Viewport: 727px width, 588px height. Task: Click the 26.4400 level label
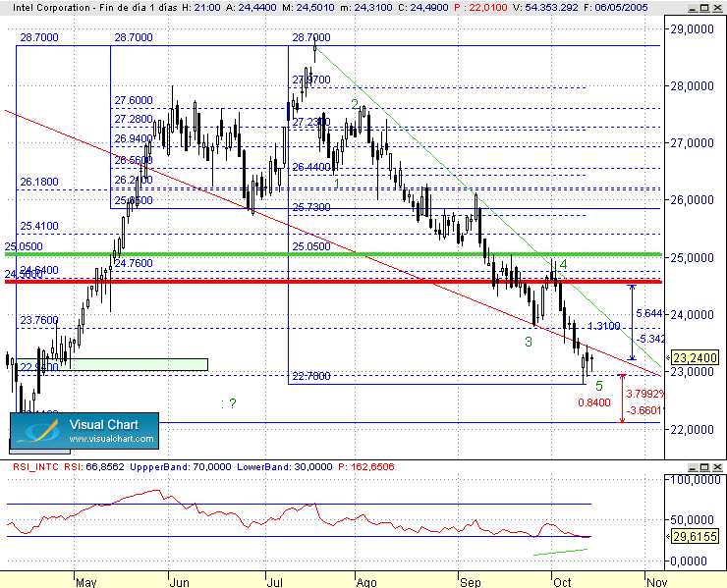pyautogui.click(x=311, y=167)
